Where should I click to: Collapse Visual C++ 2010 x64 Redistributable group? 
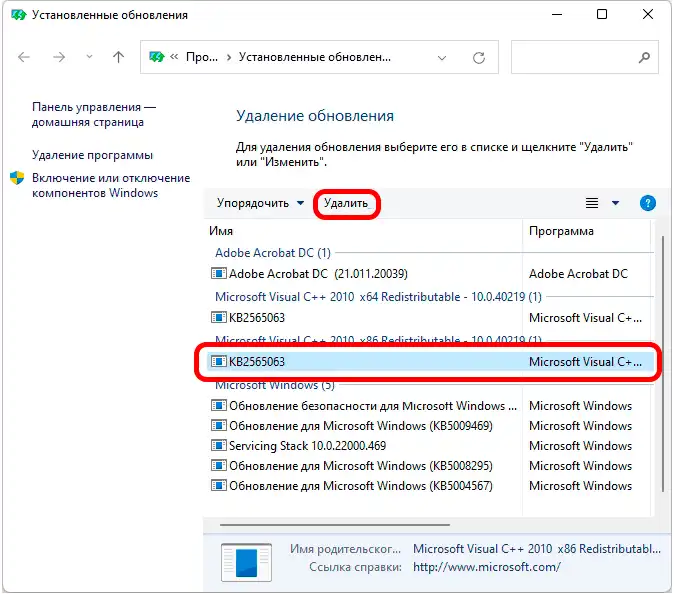point(378,297)
